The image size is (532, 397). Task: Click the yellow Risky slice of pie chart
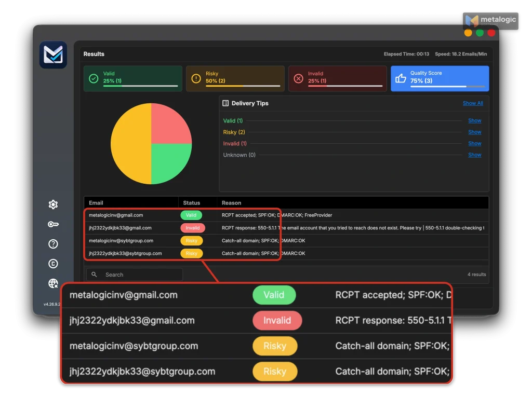(x=130, y=144)
